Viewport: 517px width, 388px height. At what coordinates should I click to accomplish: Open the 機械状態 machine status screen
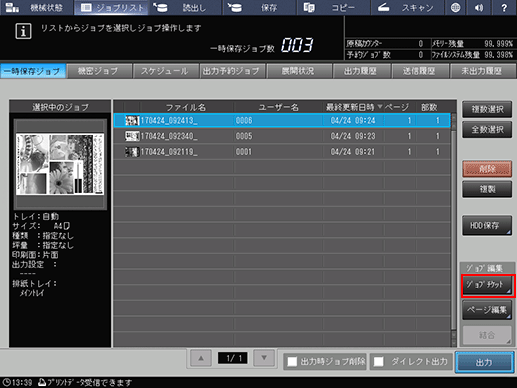click(37, 7)
